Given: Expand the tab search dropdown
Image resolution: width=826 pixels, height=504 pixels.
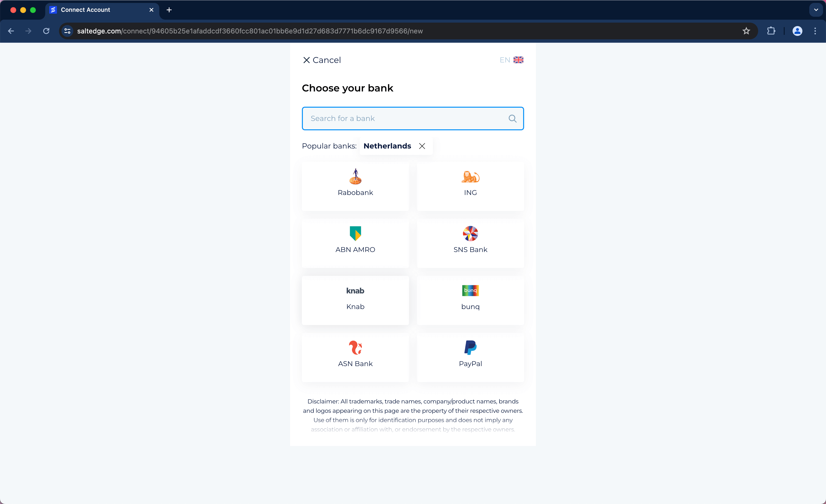Looking at the screenshot, I should 816,10.
